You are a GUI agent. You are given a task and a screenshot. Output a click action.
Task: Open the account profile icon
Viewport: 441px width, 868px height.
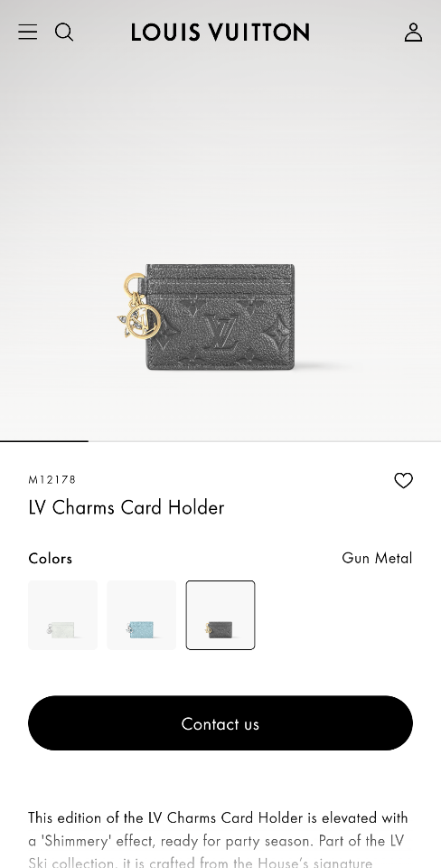(x=413, y=33)
